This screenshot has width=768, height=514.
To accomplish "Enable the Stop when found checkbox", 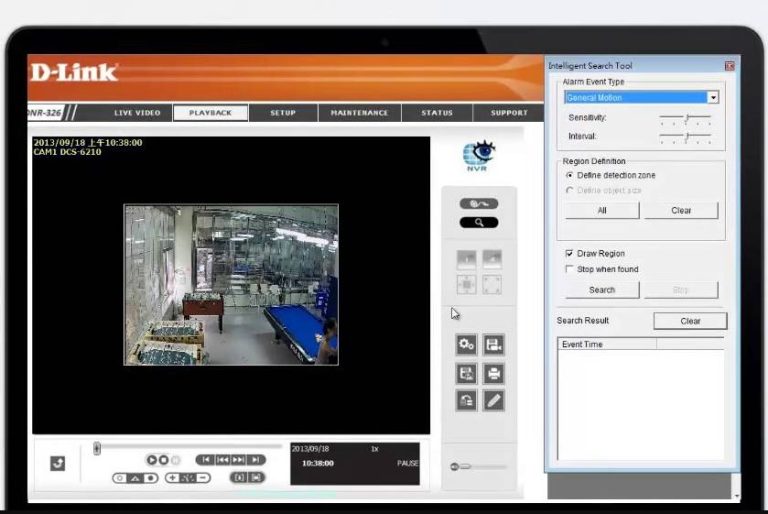I will (x=570, y=269).
